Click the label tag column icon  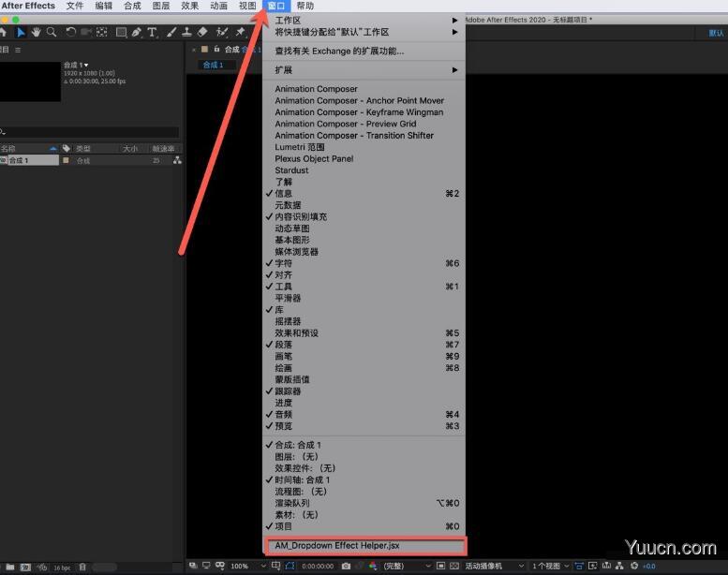67,149
